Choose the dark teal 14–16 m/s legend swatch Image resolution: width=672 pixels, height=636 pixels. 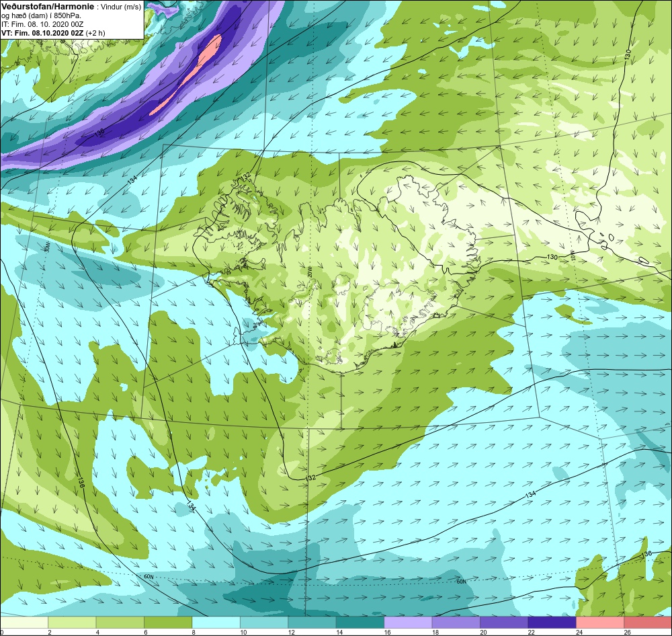[360, 623]
